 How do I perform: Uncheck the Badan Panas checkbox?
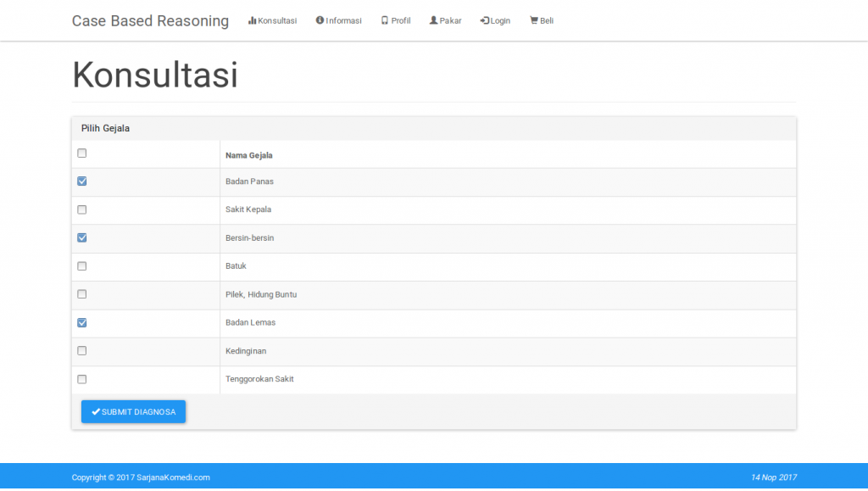click(82, 181)
